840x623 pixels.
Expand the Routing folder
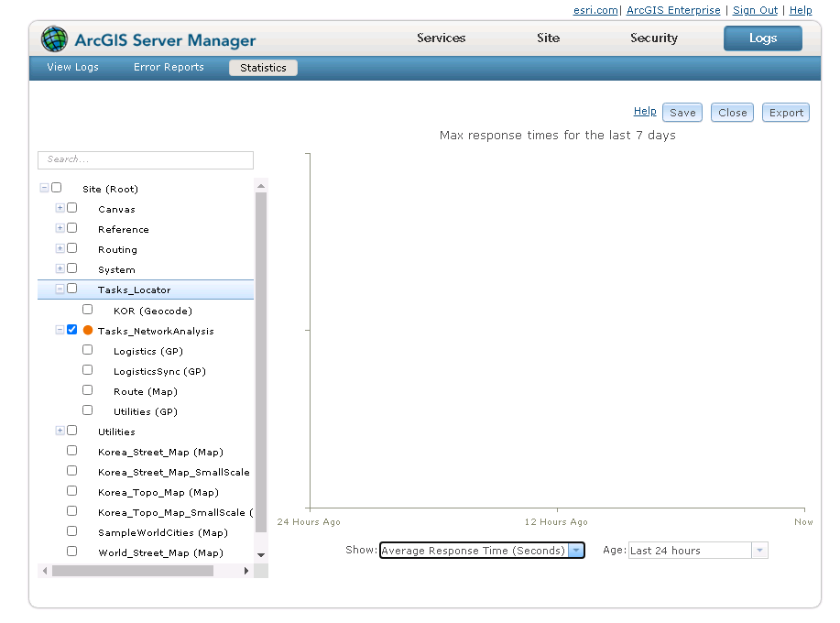(60, 248)
